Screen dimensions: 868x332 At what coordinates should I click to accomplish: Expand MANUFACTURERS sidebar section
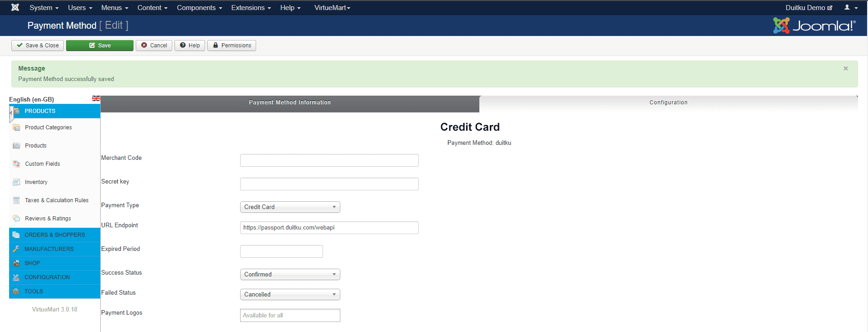[55, 249]
